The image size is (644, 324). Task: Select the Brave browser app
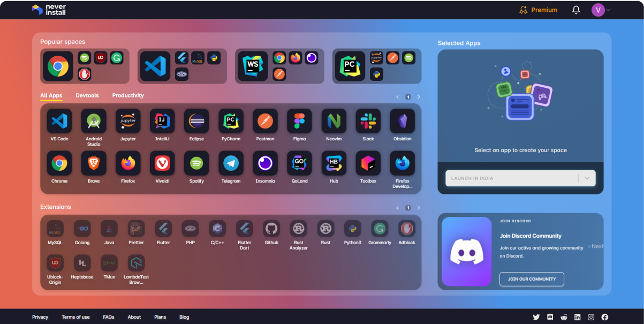94,163
